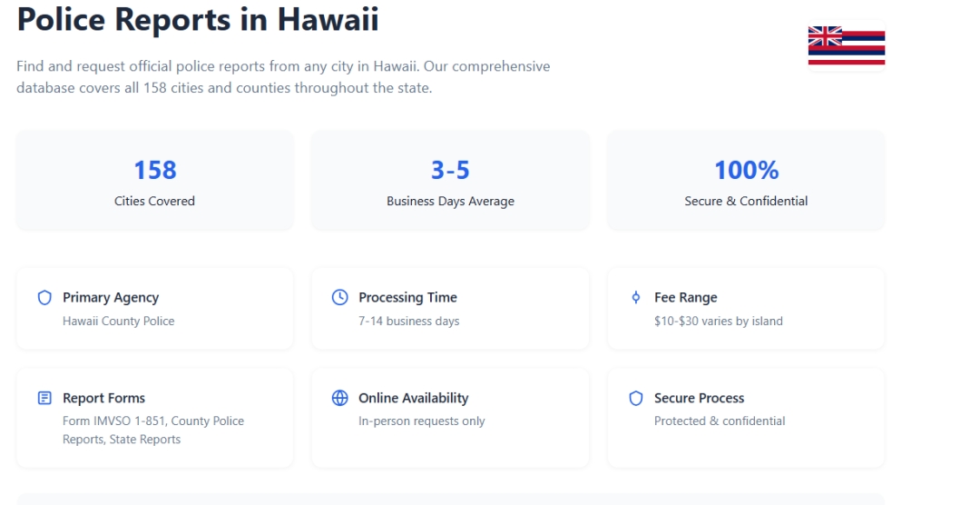Click the Online Availability heading text
The height and width of the screenshot is (505, 980).
pos(413,398)
